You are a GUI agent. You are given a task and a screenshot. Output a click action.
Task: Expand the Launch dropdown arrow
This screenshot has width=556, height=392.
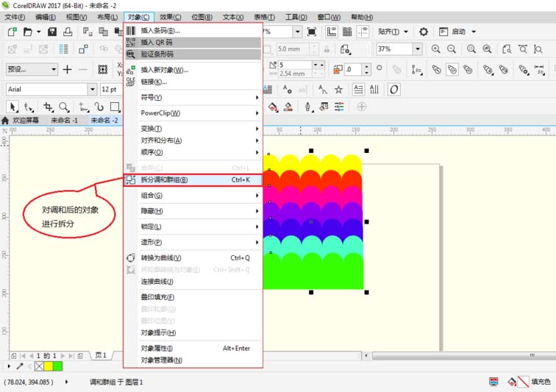[x=474, y=32]
